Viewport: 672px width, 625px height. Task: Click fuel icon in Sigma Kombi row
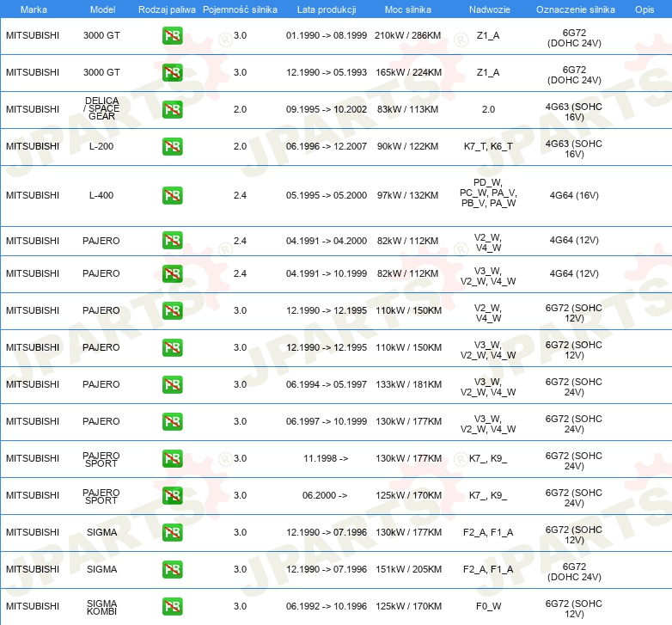172,606
